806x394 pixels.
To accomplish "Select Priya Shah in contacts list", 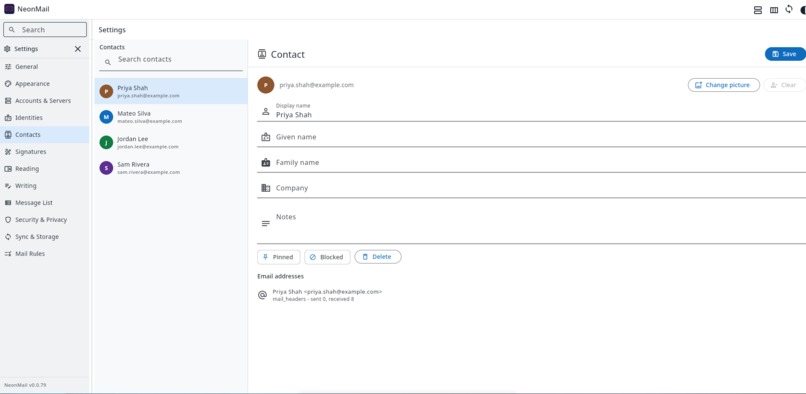I will pyautogui.click(x=171, y=91).
